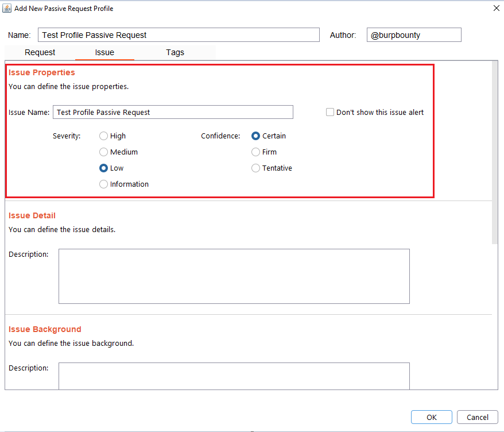Select Medium severity option
The image size is (504, 432).
coord(104,152)
